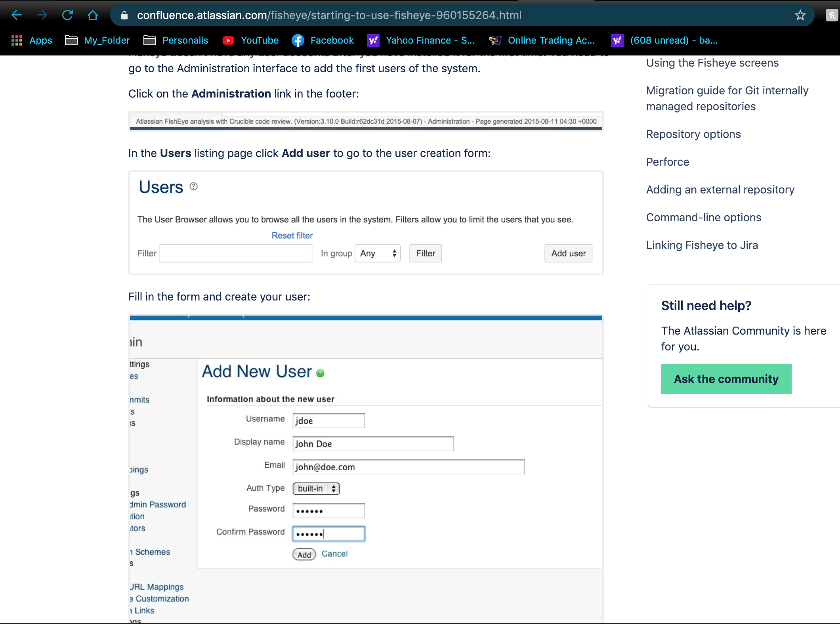Click the Password field
840x624 pixels.
click(328, 511)
